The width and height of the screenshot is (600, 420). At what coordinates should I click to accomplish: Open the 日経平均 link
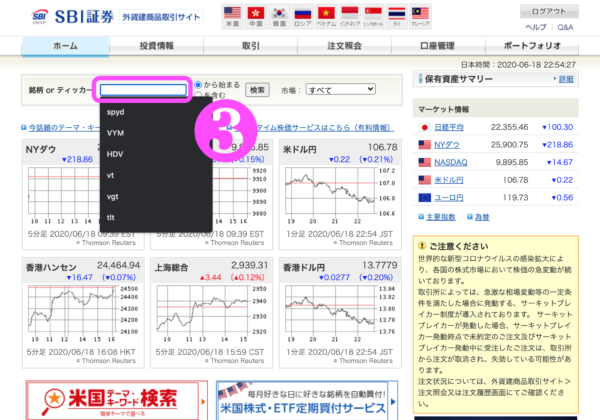(x=449, y=127)
